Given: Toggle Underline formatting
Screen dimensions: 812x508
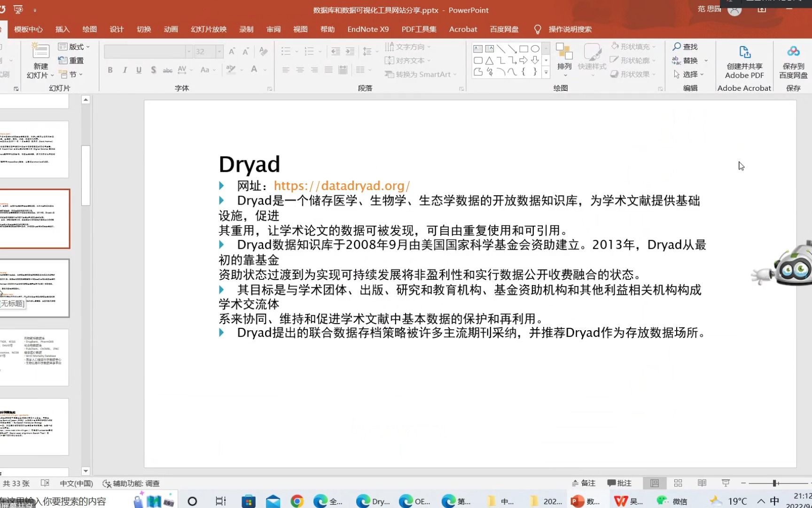Looking at the screenshot, I should [139, 70].
